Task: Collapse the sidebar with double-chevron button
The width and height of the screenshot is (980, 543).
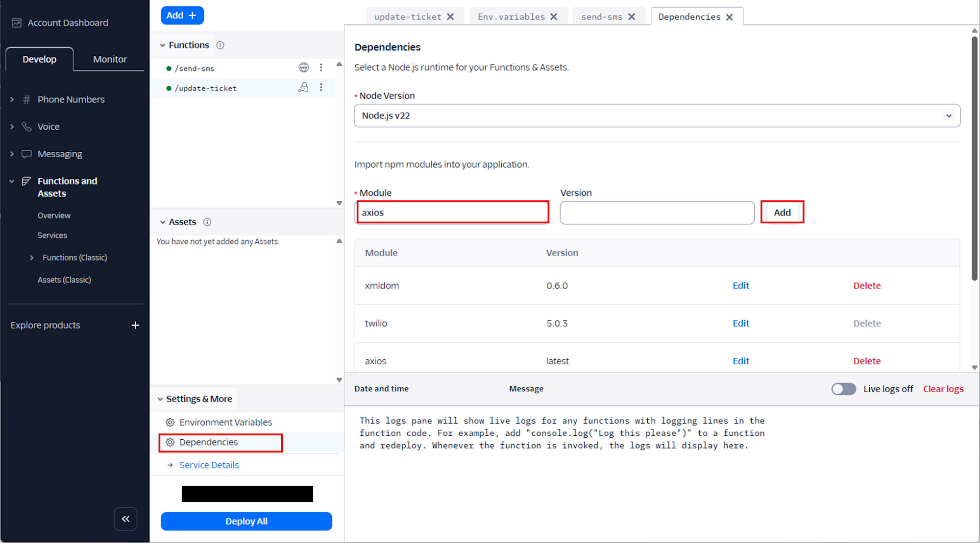Action: (x=125, y=519)
